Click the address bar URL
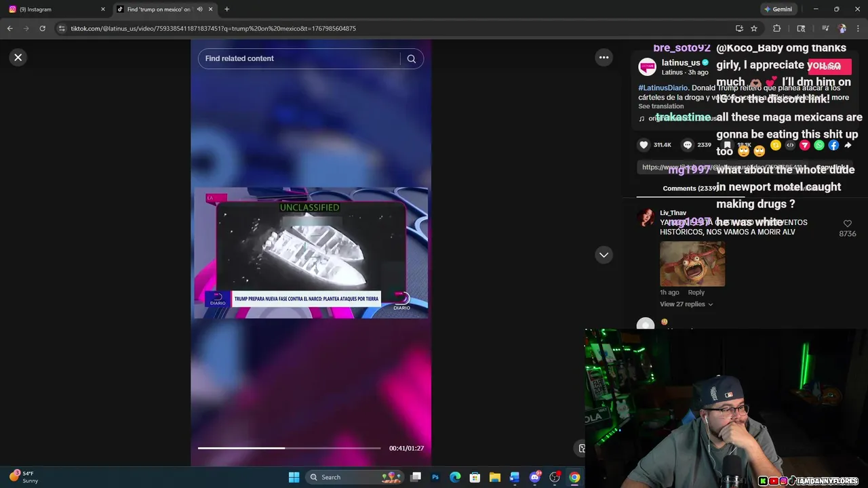Image resolution: width=868 pixels, height=488 pixels. click(x=213, y=28)
